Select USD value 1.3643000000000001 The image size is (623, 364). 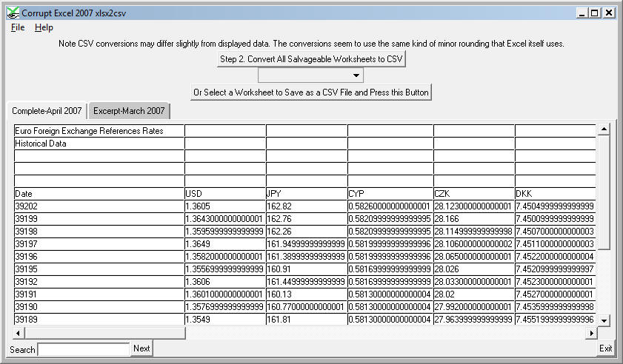[x=225, y=219]
